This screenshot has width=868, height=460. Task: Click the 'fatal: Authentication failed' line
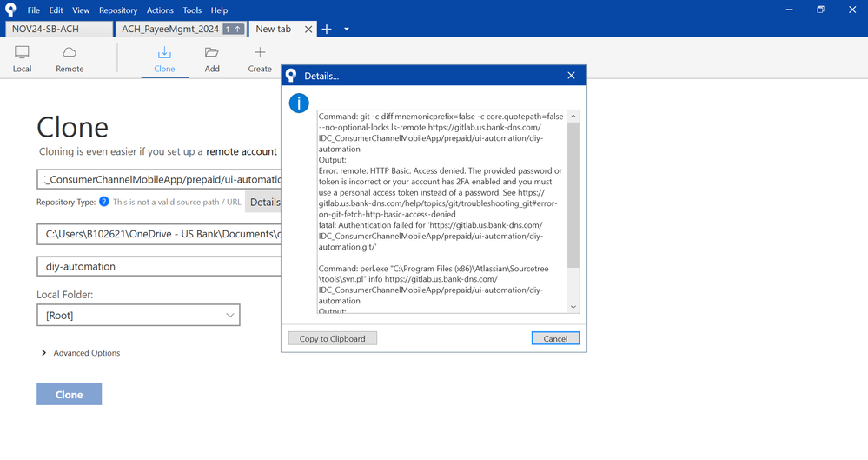pos(431,225)
